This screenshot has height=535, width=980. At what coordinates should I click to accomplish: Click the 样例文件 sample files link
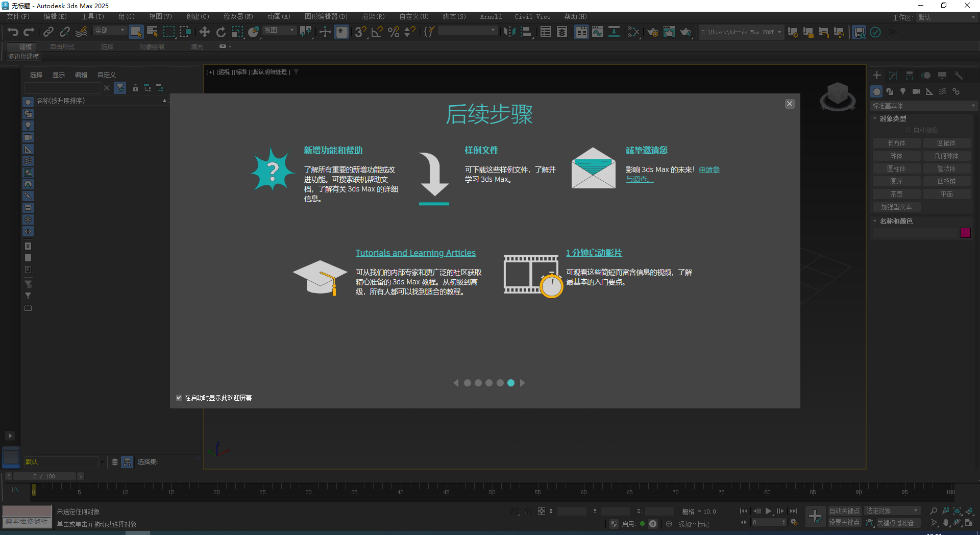(481, 150)
